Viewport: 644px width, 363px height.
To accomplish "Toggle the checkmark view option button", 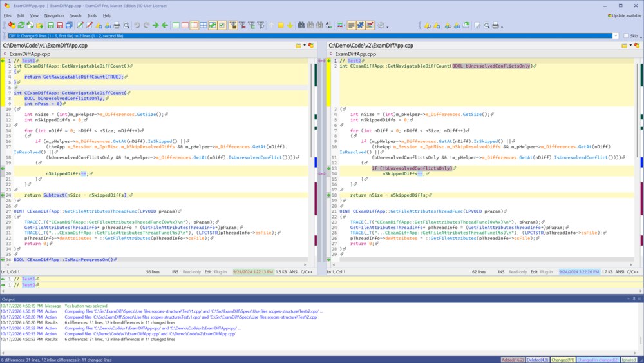I will [222, 26].
